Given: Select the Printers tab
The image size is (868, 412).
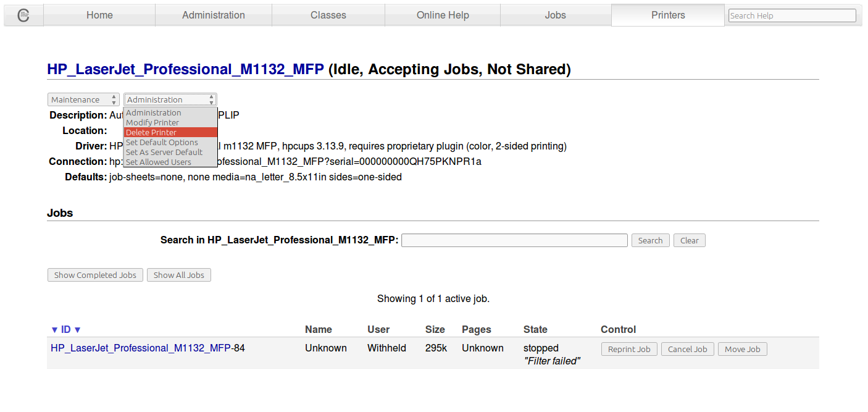Looking at the screenshot, I should [668, 15].
